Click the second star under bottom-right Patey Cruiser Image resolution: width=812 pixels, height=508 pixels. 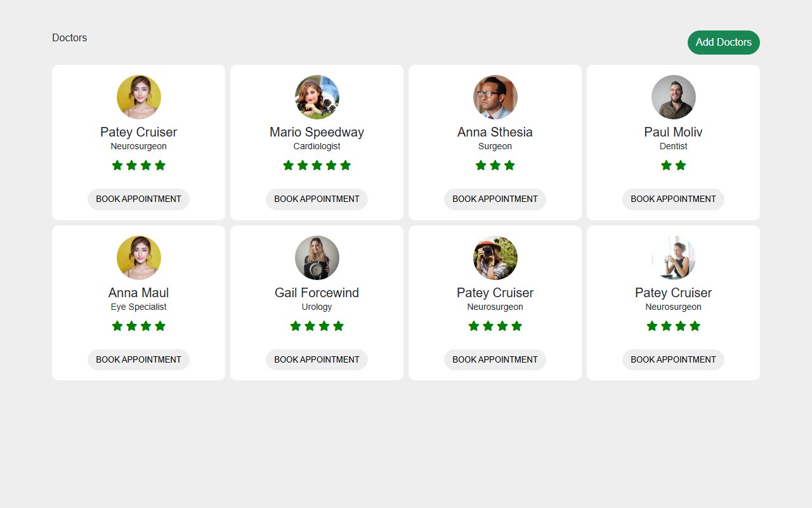pyautogui.click(x=666, y=326)
